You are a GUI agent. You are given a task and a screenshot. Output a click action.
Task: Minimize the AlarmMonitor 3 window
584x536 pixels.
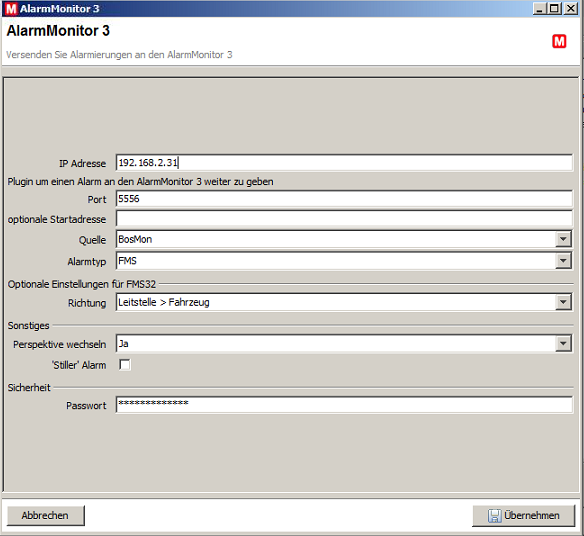(539, 9)
